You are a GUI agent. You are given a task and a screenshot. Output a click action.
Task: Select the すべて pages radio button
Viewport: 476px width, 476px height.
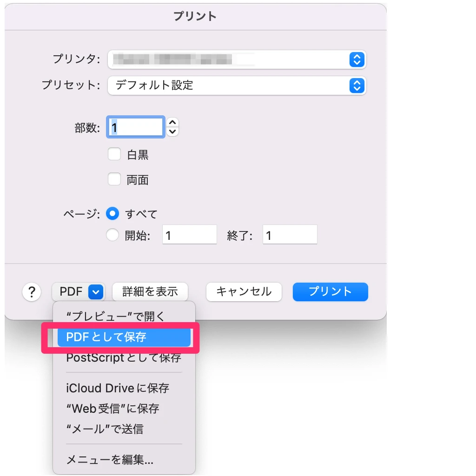112,214
